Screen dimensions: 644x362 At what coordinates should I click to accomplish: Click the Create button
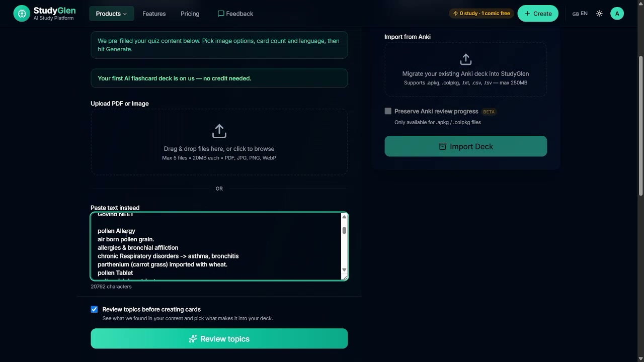[x=537, y=14]
